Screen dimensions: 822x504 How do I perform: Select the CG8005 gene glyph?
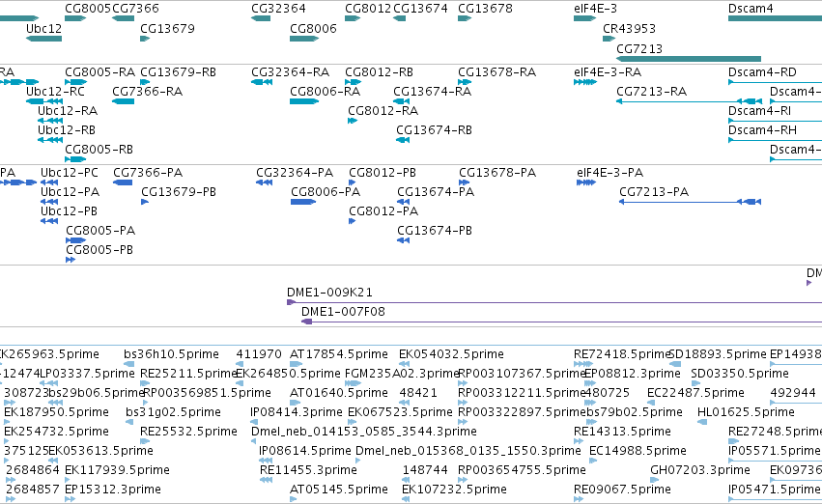(75, 18)
